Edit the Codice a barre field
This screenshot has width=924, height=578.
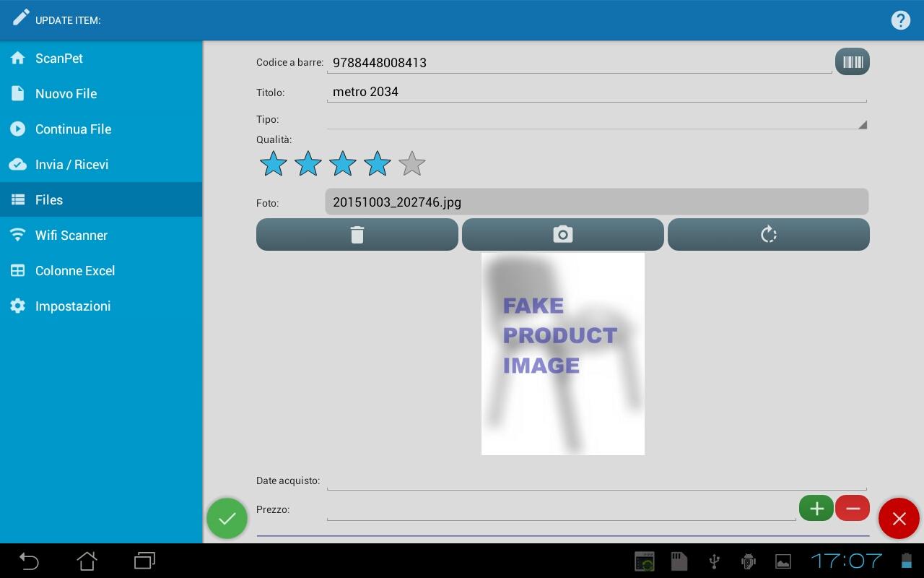pos(579,63)
